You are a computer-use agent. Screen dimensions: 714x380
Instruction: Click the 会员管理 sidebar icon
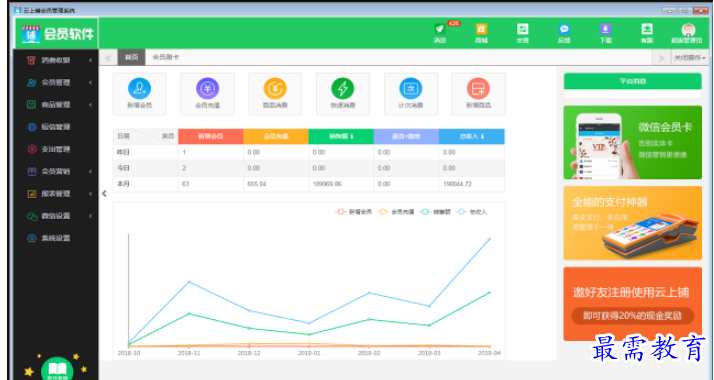(31, 82)
